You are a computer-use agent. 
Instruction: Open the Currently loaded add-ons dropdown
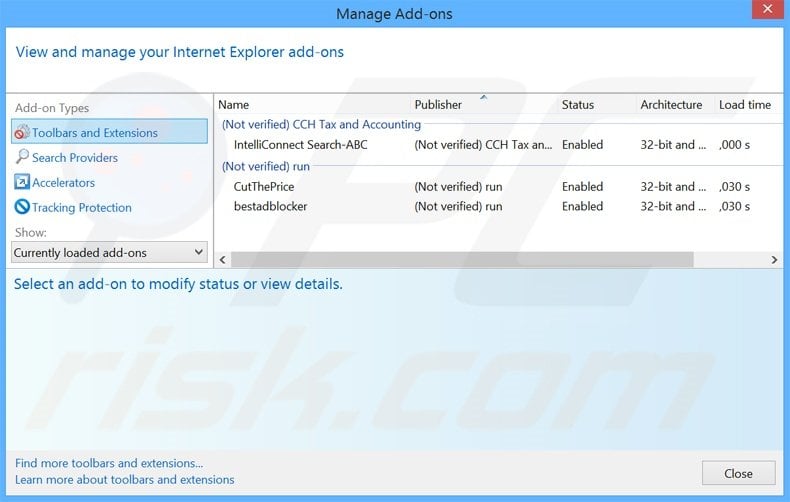pos(109,253)
